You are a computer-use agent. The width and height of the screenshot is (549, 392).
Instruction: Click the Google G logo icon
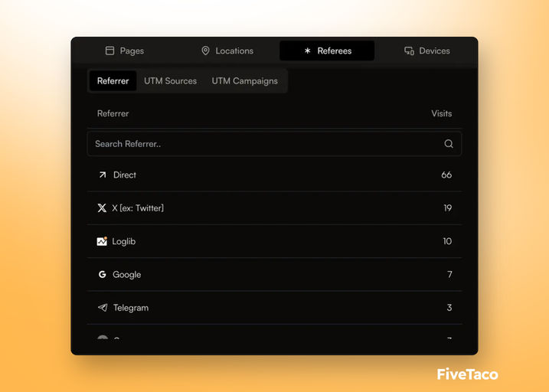[x=102, y=274]
